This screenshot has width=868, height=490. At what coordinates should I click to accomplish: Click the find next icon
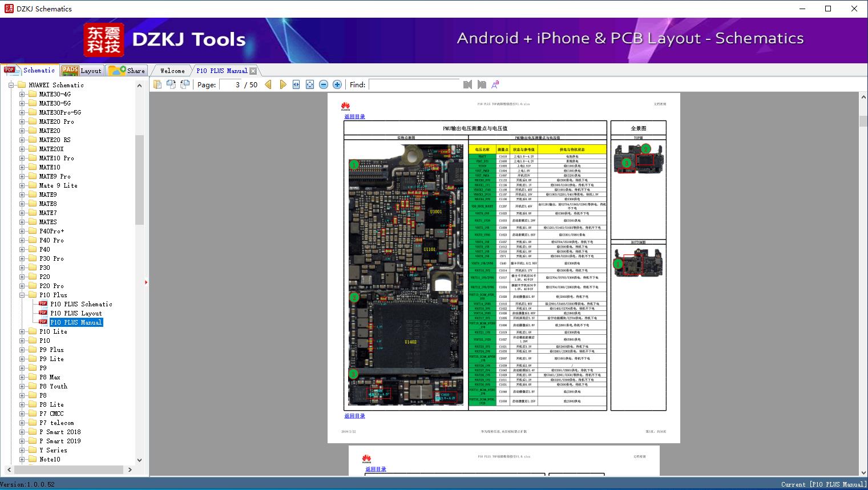click(x=482, y=84)
